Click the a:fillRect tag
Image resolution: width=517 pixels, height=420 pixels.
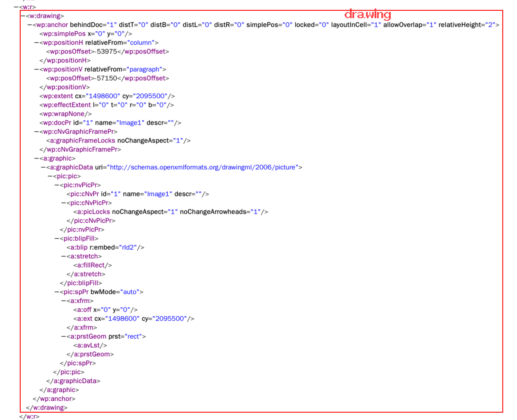(x=93, y=265)
